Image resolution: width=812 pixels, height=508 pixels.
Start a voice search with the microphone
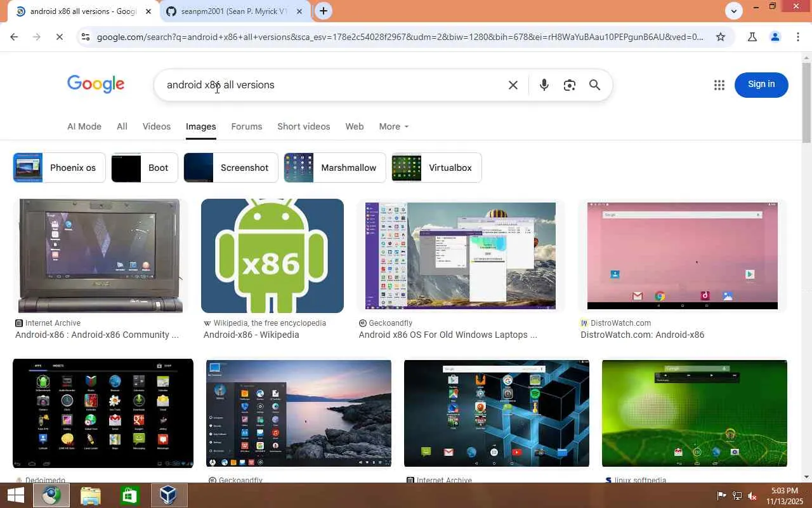tap(544, 85)
